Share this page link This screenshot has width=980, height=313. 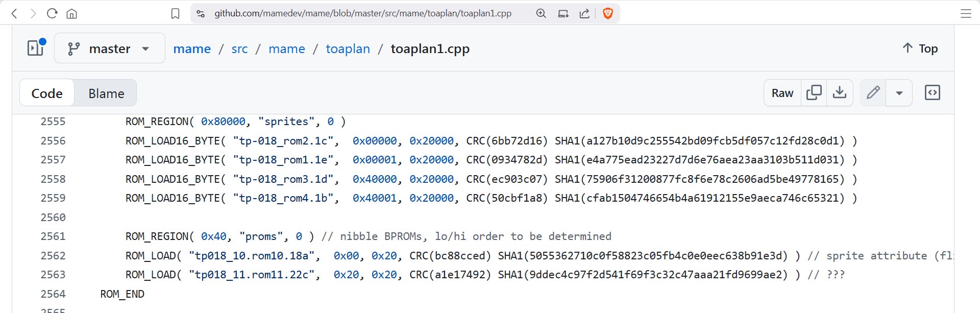coord(584,14)
